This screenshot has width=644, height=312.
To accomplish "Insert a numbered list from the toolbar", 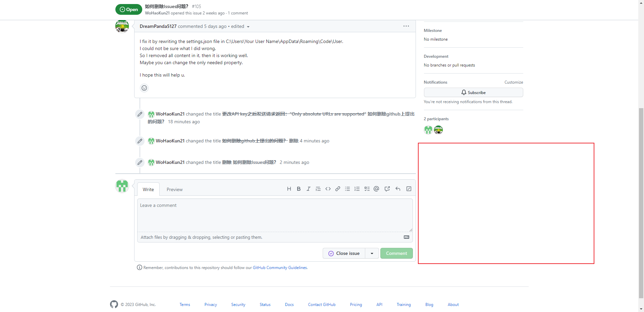I will [x=357, y=189].
